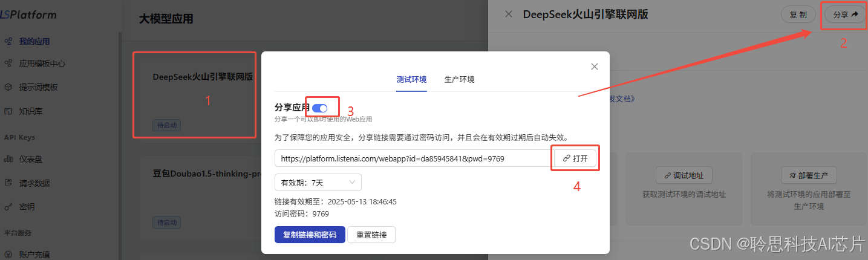868x260 pixels.
Task: Switch to the 生产环境 tab
Action: [460, 80]
